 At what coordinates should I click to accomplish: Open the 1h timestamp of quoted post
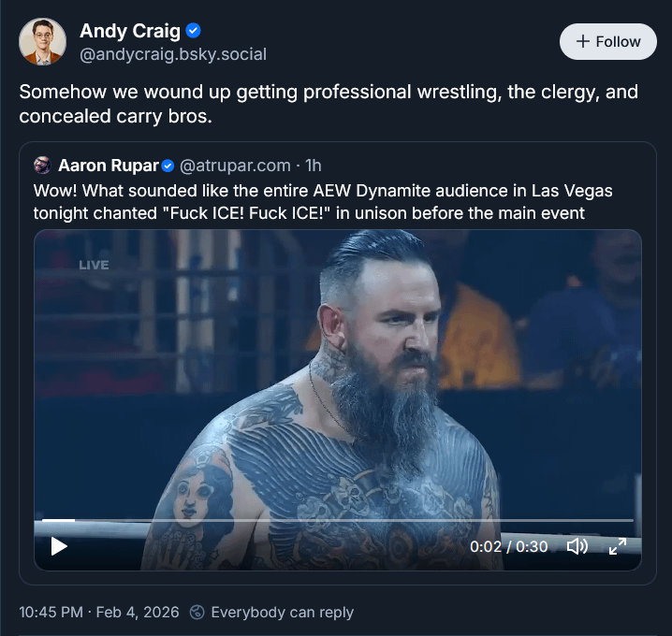point(313,166)
